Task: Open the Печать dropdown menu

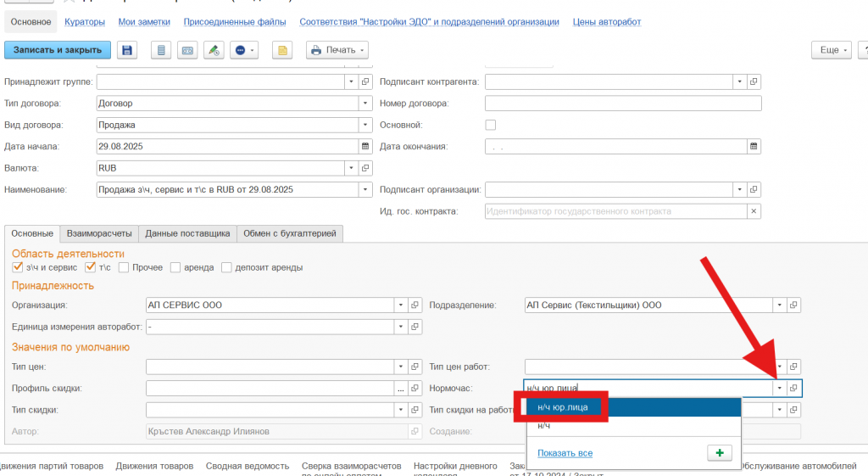Action: pos(337,51)
